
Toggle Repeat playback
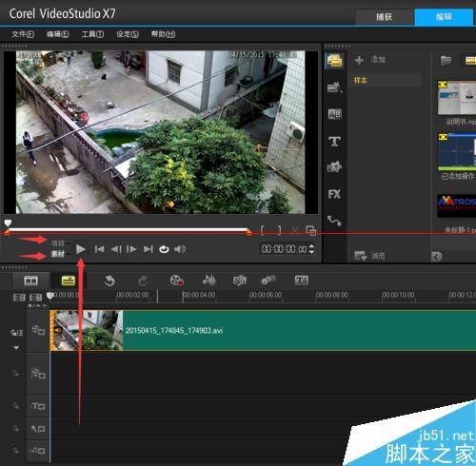tap(164, 249)
